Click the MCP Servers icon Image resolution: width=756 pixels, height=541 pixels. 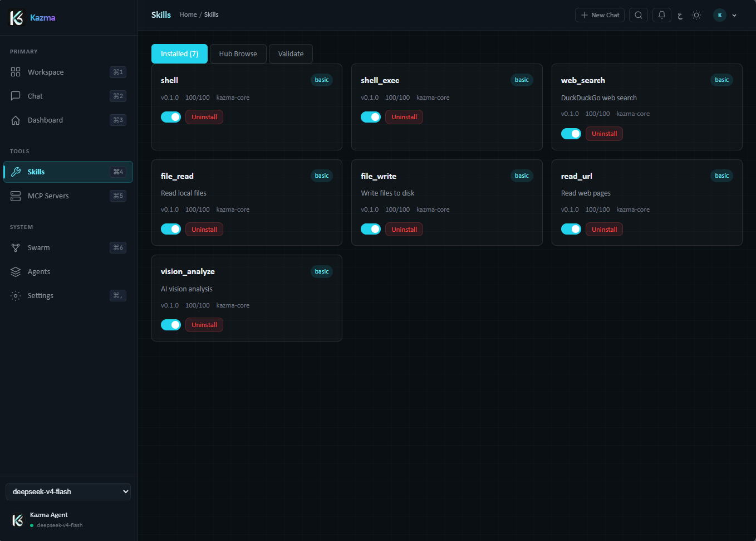point(16,196)
